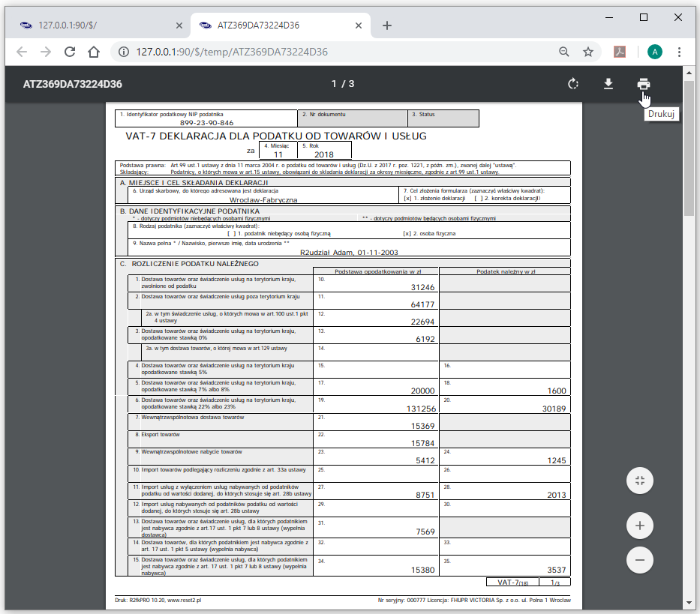This screenshot has width=700, height=614.
Task: Click the vertical scrollbar thumb
Action: [689, 148]
